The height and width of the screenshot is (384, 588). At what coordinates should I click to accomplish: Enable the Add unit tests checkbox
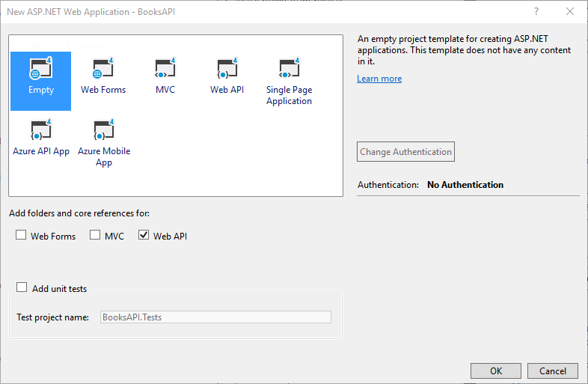[22, 288]
